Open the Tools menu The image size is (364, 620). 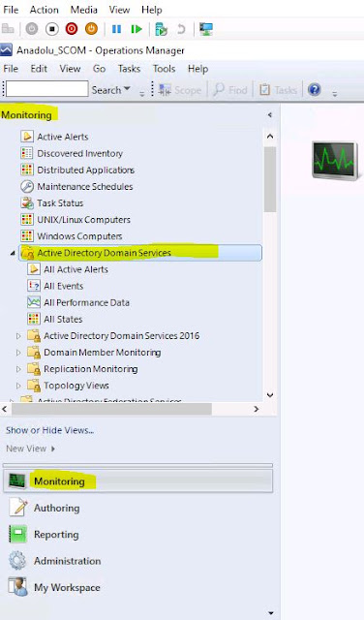pos(164,69)
